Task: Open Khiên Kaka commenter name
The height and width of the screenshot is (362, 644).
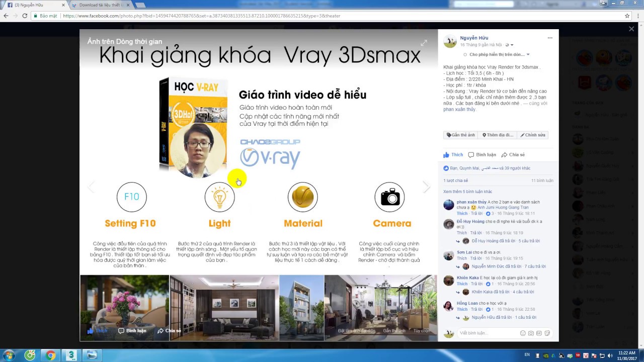Action: [468, 278]
